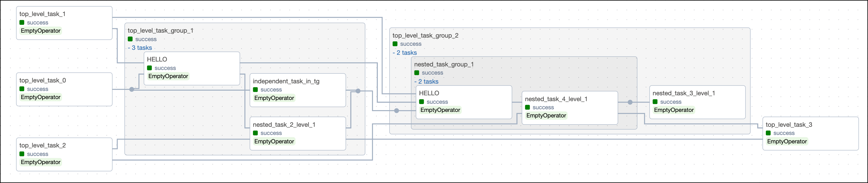The width and height of the screenshot is (868, 183).
Task: Click the green status square on top_level_task_0
Action: pyautogui.click(x=22, y=89)
